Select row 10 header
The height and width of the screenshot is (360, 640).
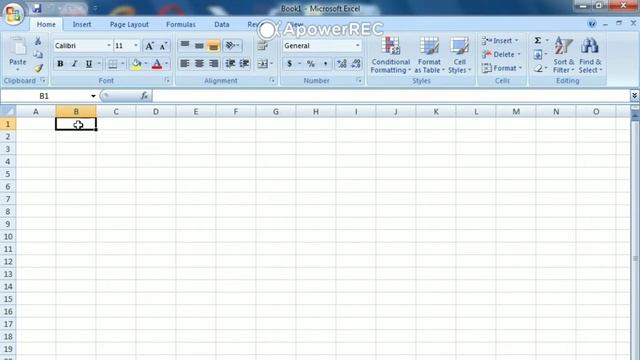(8, 237)
